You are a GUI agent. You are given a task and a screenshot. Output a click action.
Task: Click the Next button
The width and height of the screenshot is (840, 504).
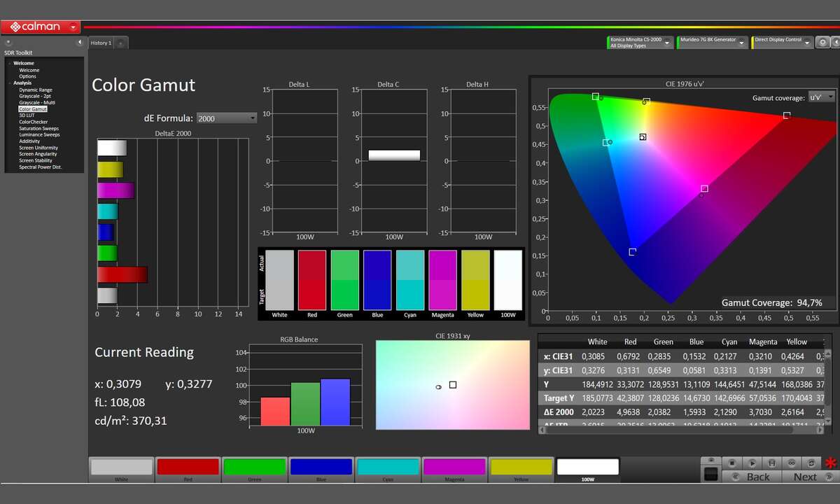[x=805, y=477]
